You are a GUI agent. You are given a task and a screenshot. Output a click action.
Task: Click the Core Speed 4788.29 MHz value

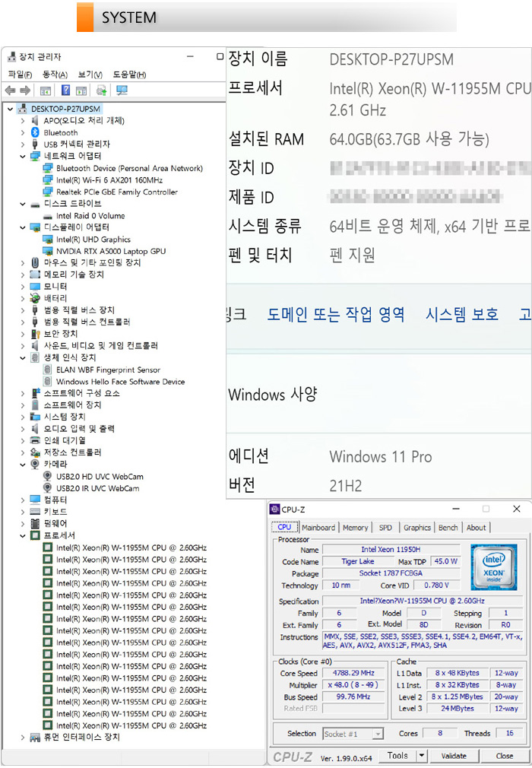click(x=353, y=673)
